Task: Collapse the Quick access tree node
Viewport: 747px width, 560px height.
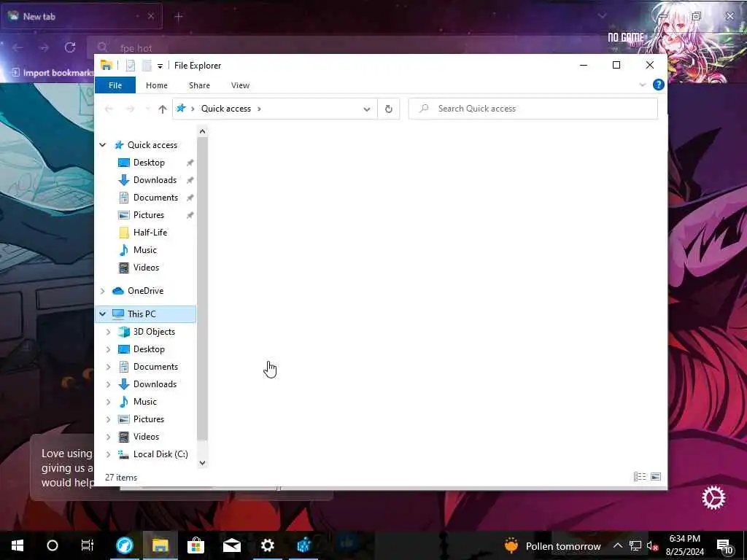Action: [102, 145]
